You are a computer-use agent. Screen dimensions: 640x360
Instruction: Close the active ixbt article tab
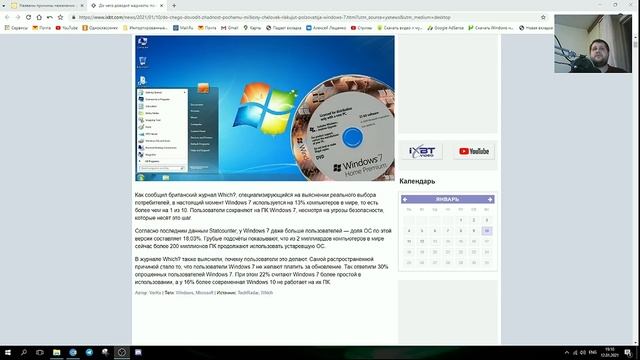coord(162,6)
